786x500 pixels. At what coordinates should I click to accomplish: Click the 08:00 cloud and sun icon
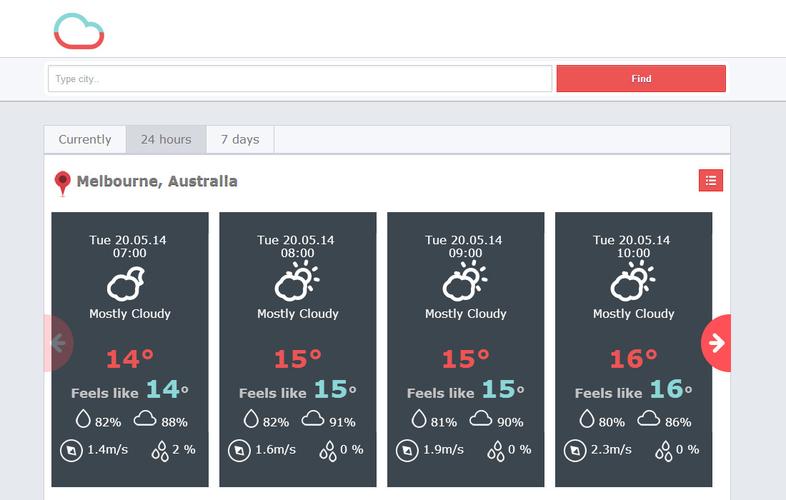click(297, 281)
